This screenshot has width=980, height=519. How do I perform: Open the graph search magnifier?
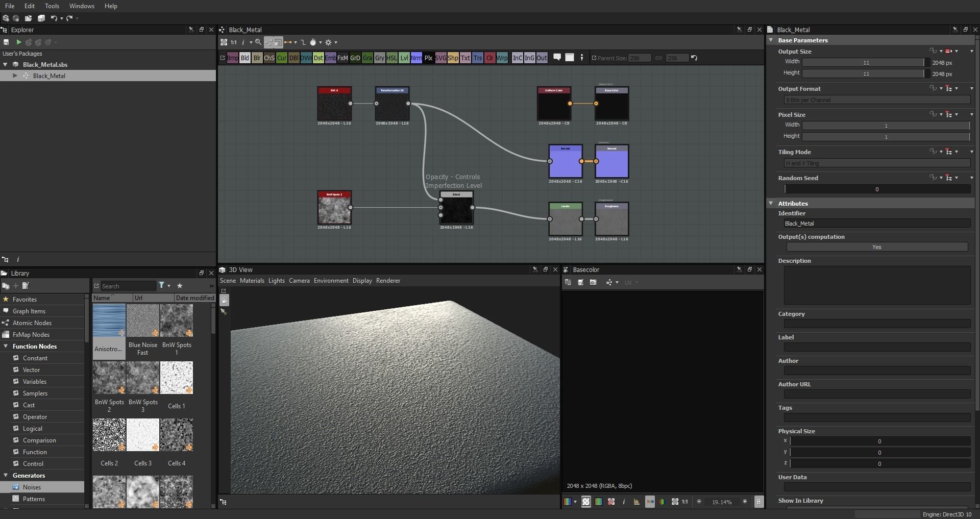click(258, 42)
